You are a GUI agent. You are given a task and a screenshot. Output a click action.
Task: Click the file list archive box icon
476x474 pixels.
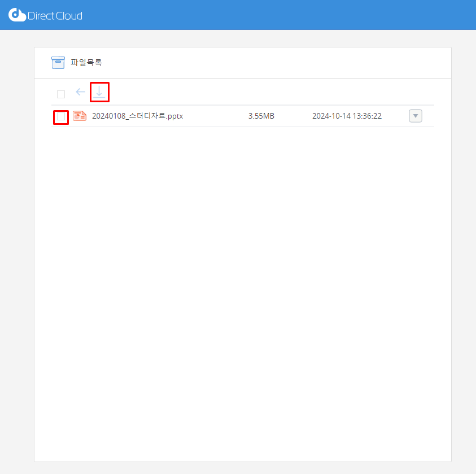[58, 63]
